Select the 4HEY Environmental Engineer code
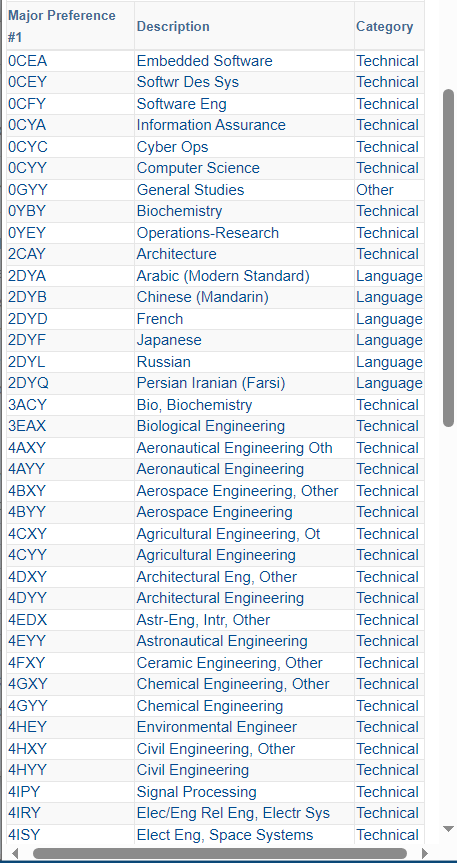 27,727
